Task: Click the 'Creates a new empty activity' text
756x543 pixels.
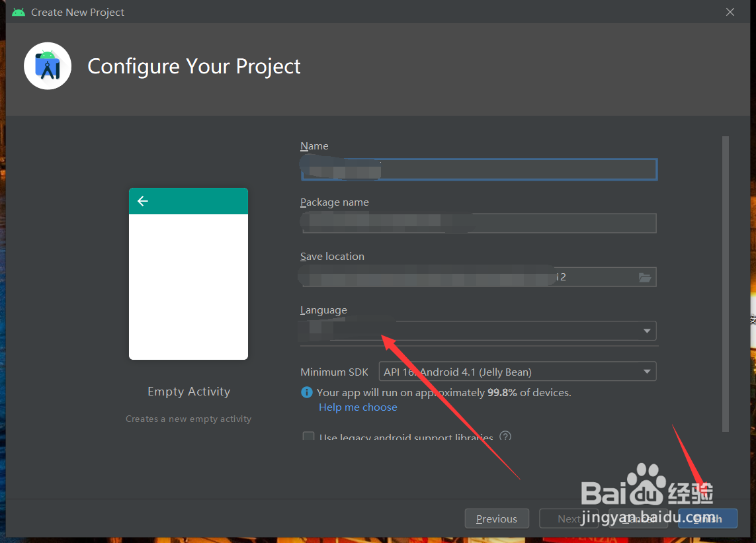Action: point(189,419)
